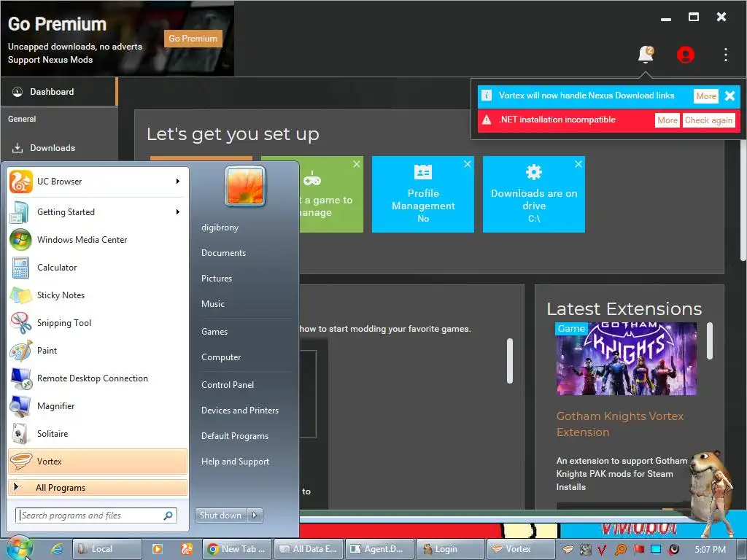The image size is (747, 560).
Task: Open the Shut down options arrow
Action: [255, 516]
